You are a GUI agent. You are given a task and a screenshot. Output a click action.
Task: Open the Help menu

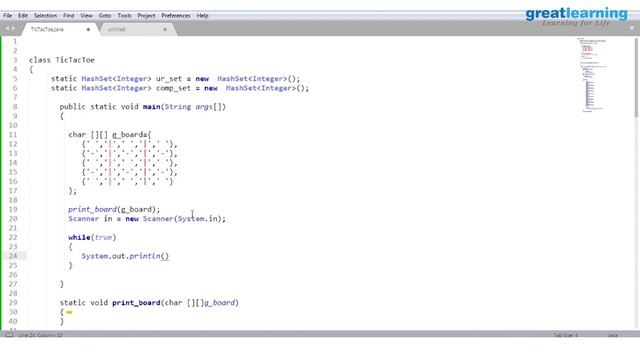[202, 16]
